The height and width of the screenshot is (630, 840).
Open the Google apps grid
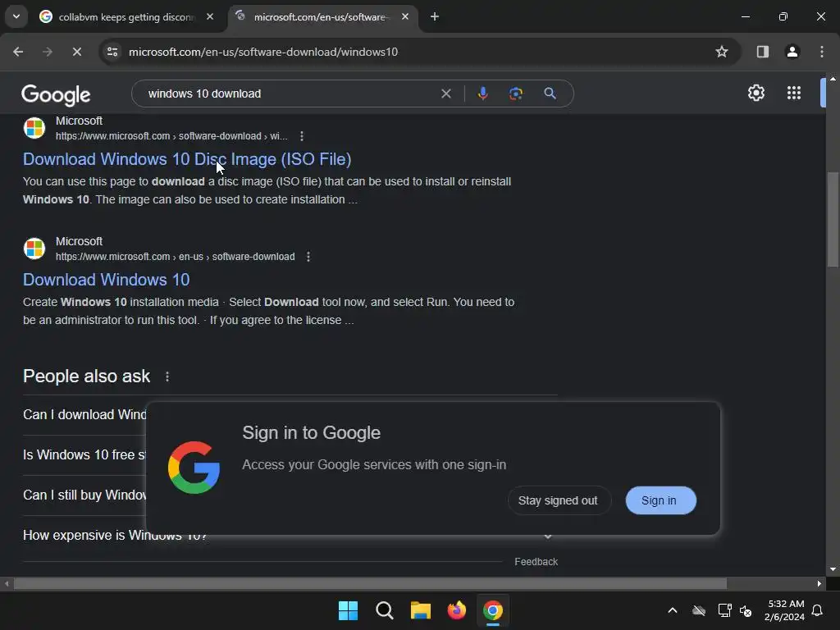794,93
